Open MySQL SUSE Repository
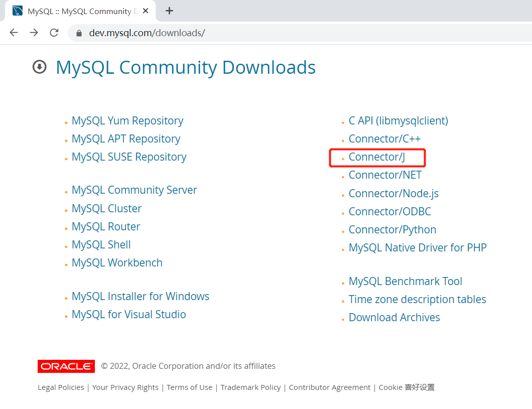The height and width of the screenshot is (409, 532). [x=129, y=157]
